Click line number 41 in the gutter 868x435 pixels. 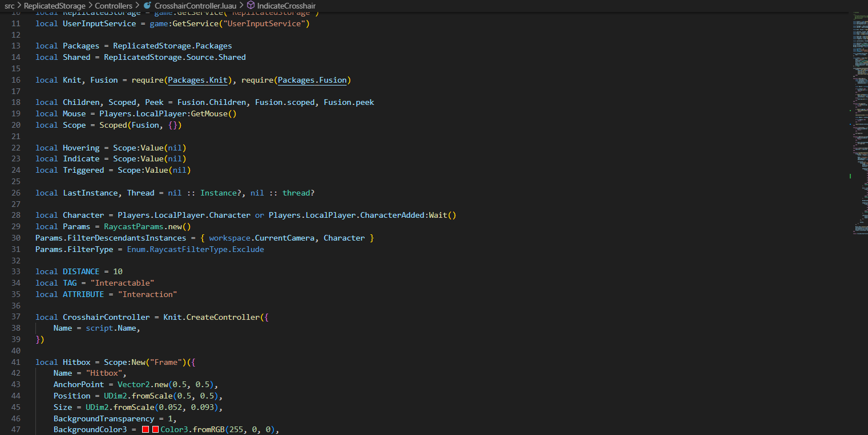[15, 362]
